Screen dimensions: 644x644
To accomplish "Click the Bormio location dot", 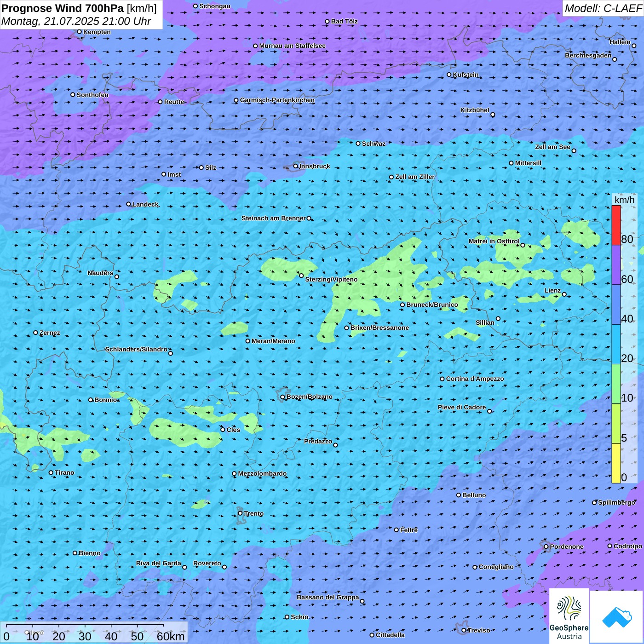I will click(91, 400).
